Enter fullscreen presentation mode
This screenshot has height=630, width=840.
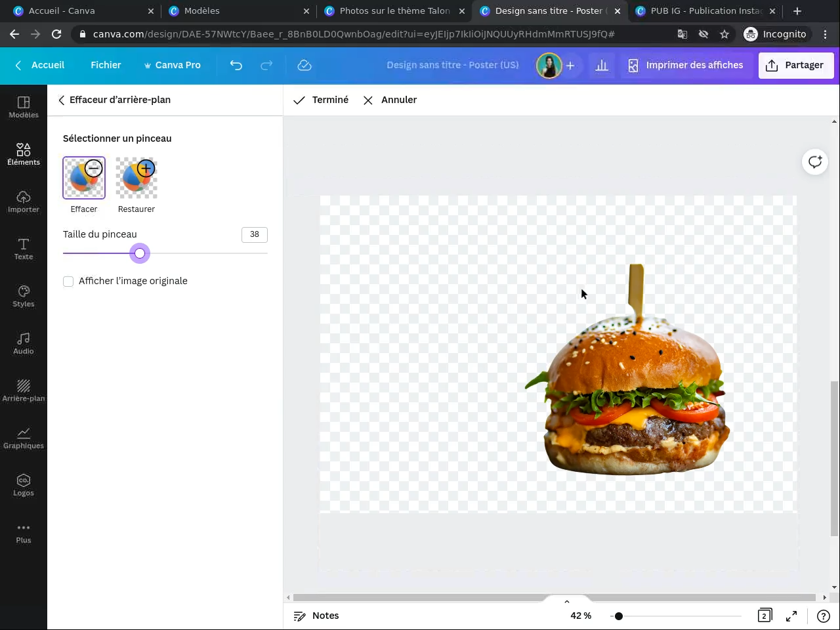point(791,616)
